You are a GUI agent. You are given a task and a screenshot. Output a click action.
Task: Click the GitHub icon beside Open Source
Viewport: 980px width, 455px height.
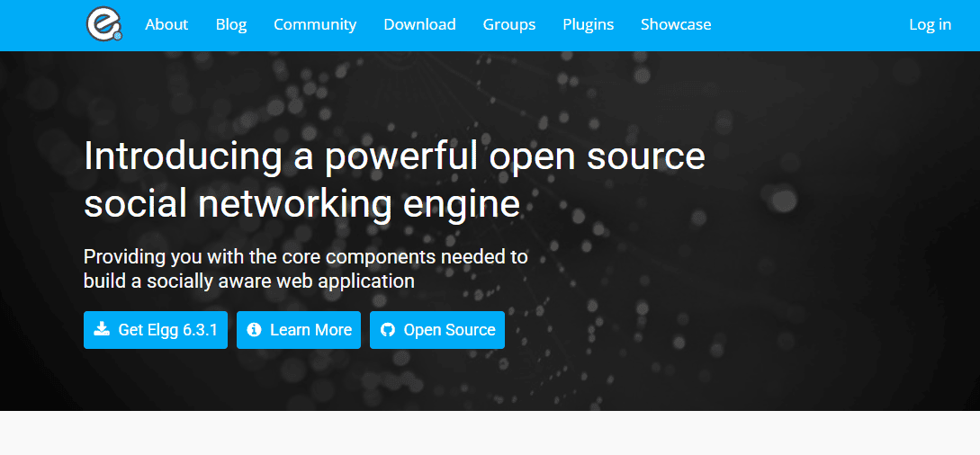388,329
